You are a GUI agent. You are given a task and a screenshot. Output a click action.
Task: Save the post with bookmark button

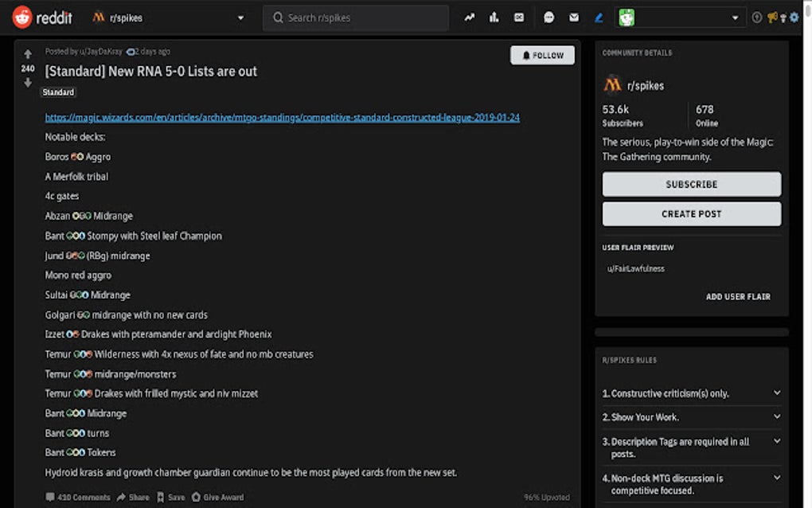click(170, 497)
